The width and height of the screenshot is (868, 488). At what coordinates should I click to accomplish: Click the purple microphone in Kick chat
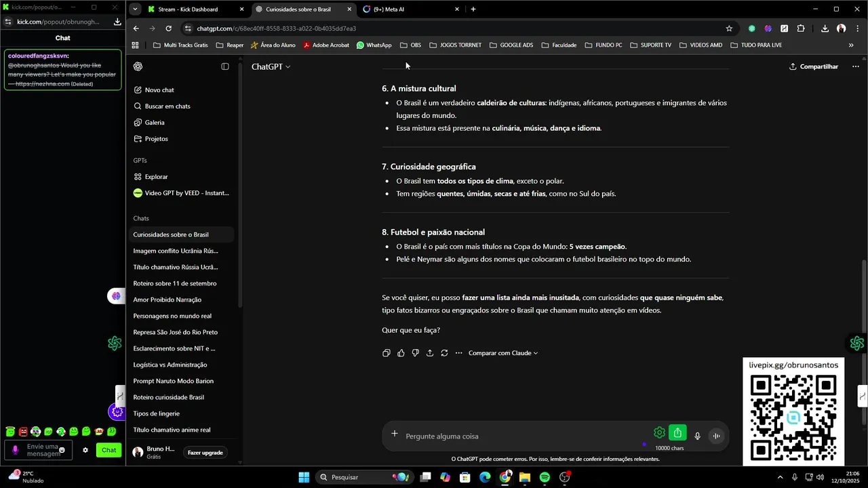coord(15,450)
